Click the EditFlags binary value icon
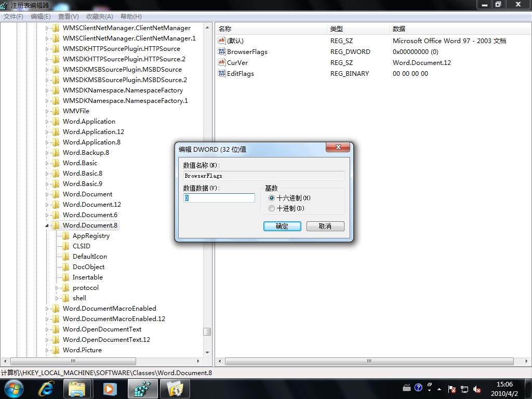This screenshot has height=399, width=532. point(221,73)
